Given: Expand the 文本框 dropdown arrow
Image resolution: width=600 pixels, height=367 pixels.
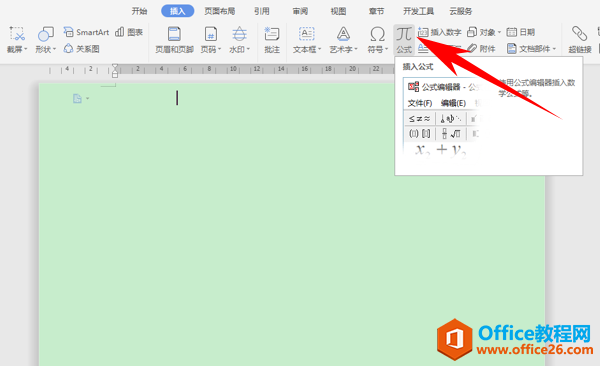Looking at the screenshot, I should click(320, 49).
